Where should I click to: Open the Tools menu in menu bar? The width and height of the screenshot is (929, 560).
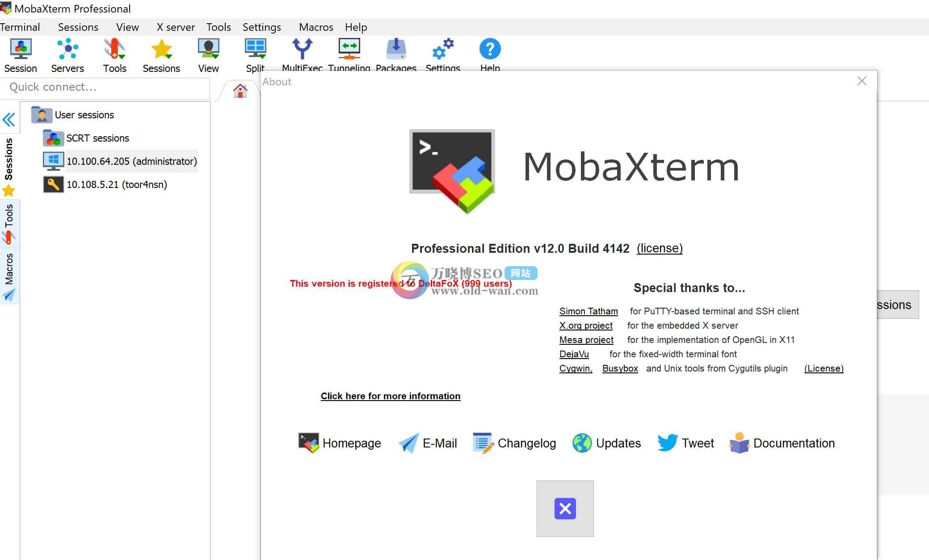219,27
